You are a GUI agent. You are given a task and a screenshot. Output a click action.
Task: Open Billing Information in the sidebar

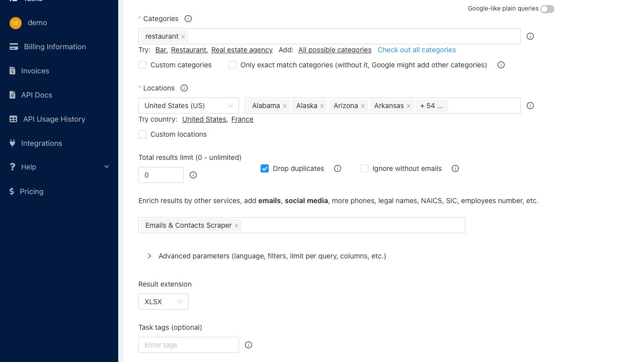coord(55,47)
